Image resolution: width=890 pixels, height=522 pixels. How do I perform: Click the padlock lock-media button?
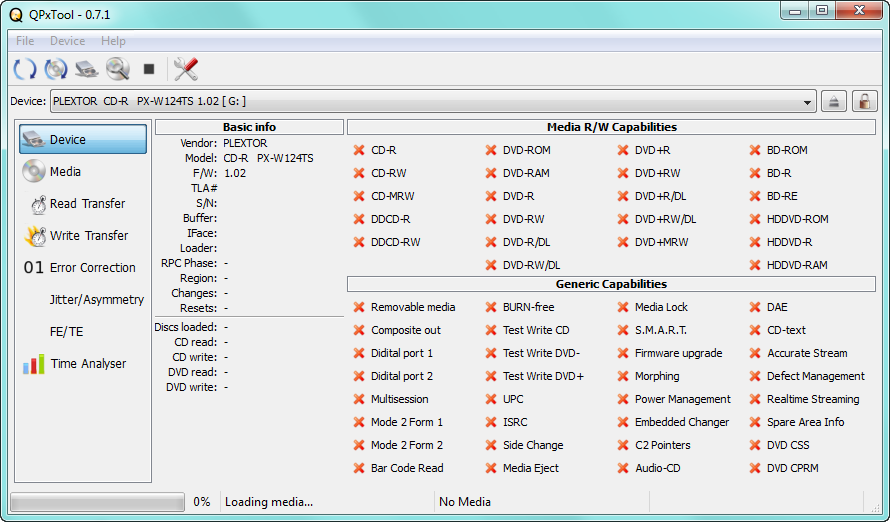pos(864,102)
